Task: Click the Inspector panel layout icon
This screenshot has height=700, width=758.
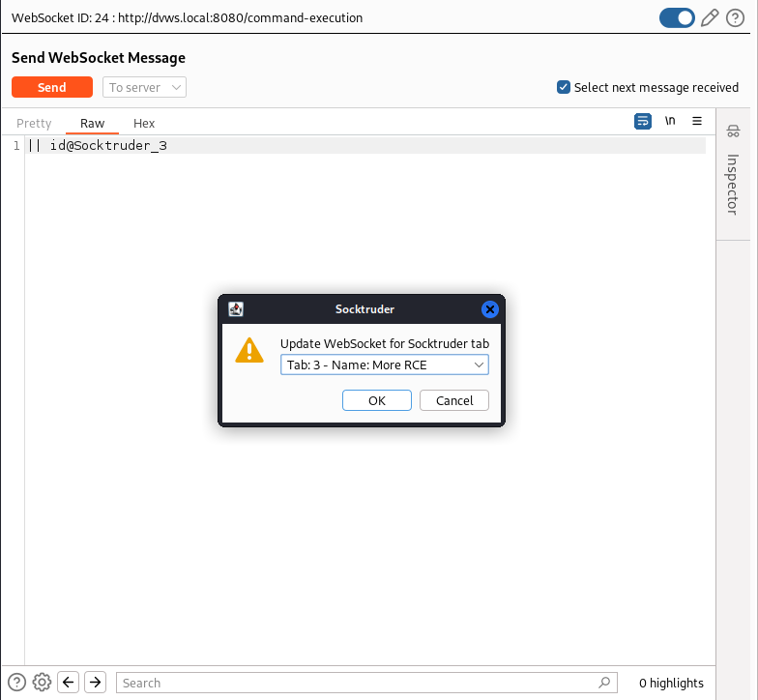Action: tap(733, 131)
